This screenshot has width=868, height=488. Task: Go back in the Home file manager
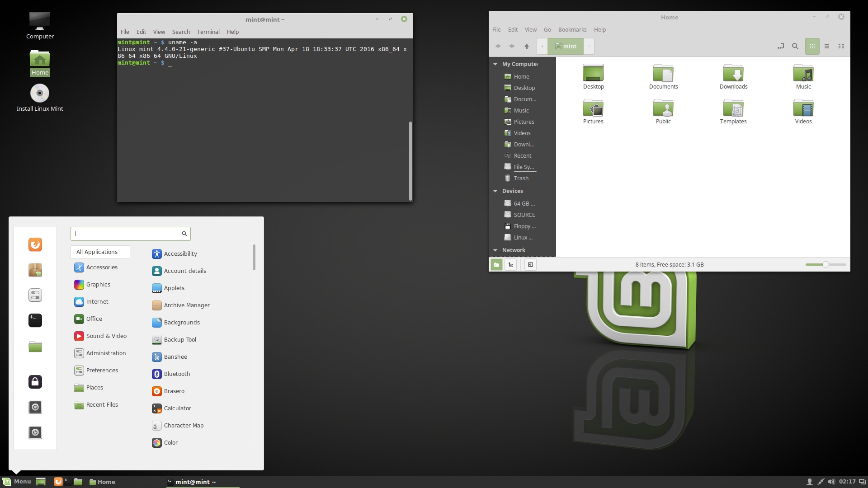pyautogui.click(x=498, y=46)
